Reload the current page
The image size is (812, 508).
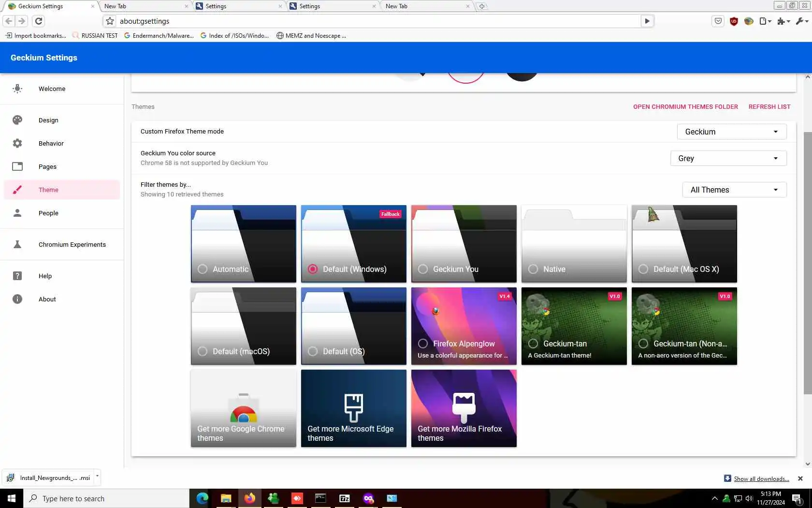39,21
